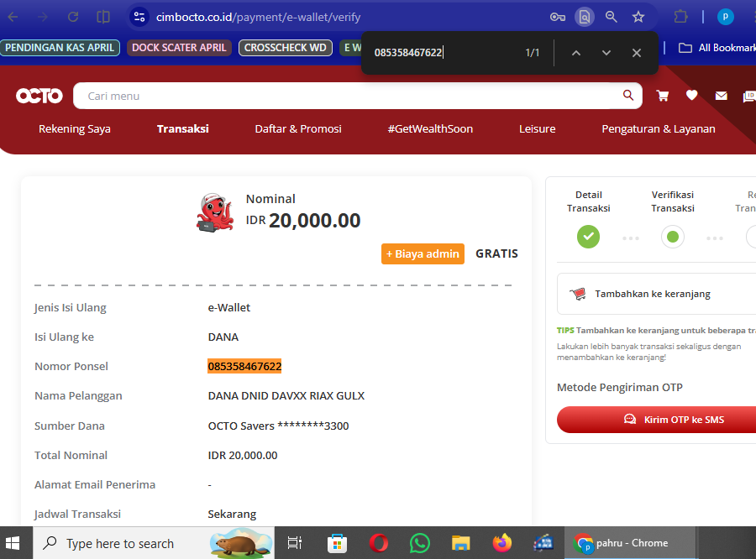The height and width of the screenshot is (559, 756).
Task: Open the PENDINGAN KAS APRIL bookmark
Action: tap(60, 48)
